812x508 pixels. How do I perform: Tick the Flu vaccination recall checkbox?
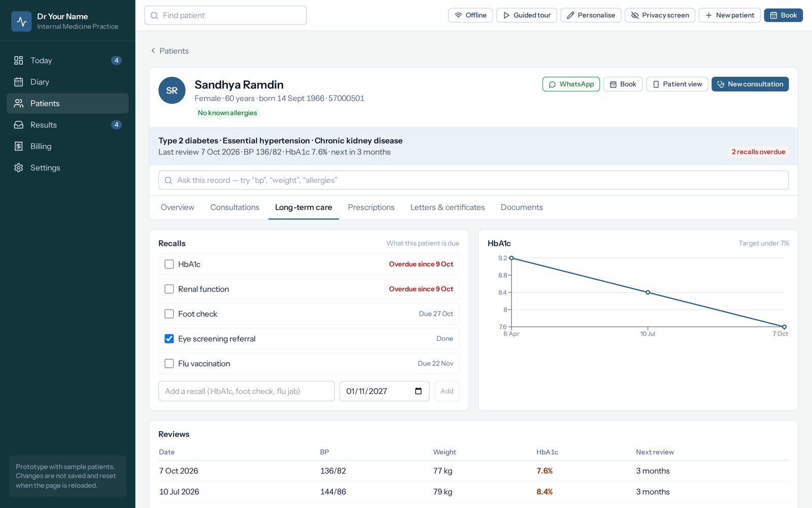pyautogui.click(x=169, y=364)
